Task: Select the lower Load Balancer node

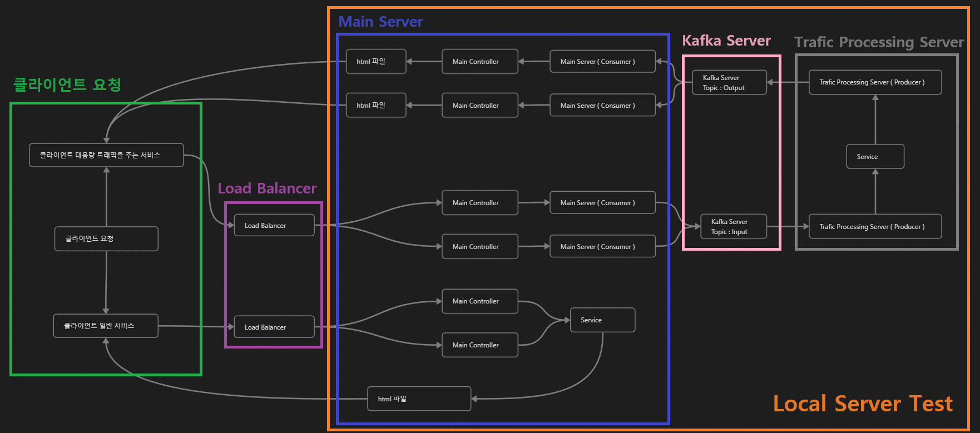Action: click(x=274, y=327)
